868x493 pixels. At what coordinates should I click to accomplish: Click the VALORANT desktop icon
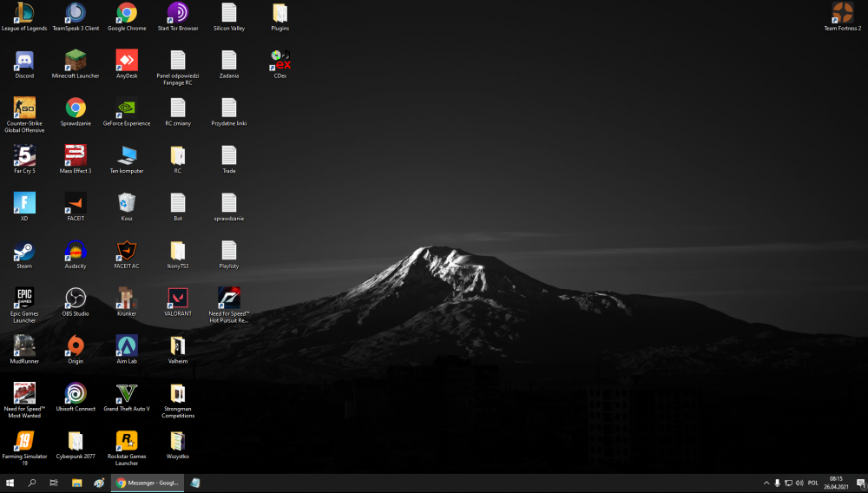click(x=177, y=298)
